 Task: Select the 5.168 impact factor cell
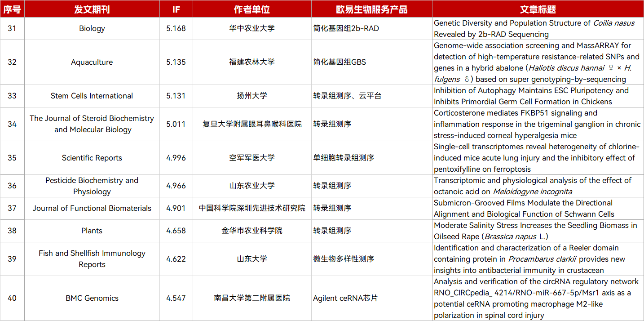pos(176,29)
